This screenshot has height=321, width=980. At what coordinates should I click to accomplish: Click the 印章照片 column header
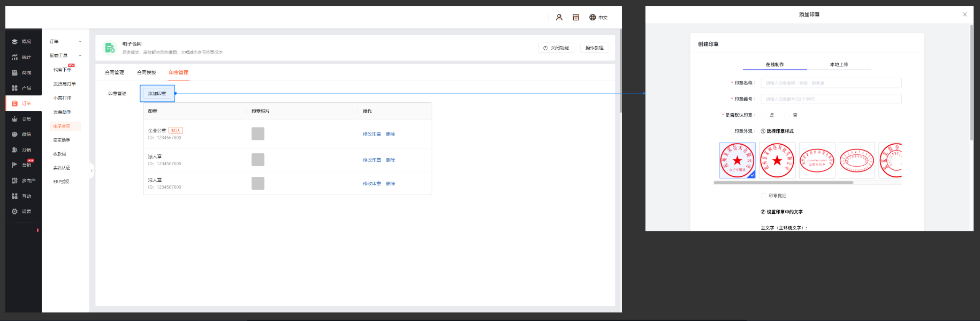coord(261,111)
